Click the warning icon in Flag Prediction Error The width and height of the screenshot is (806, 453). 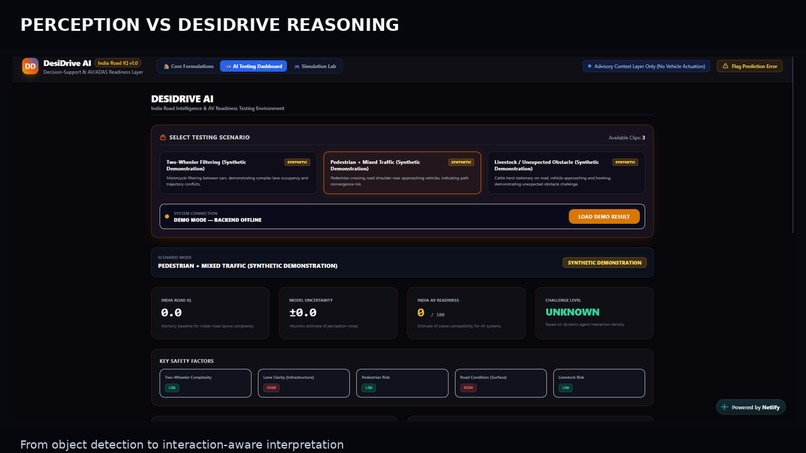coord(725,66)
